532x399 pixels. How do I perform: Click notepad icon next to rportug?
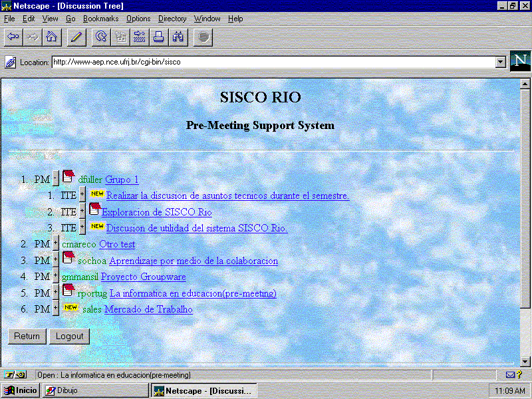pyautogui.click(x=69, y=290)
